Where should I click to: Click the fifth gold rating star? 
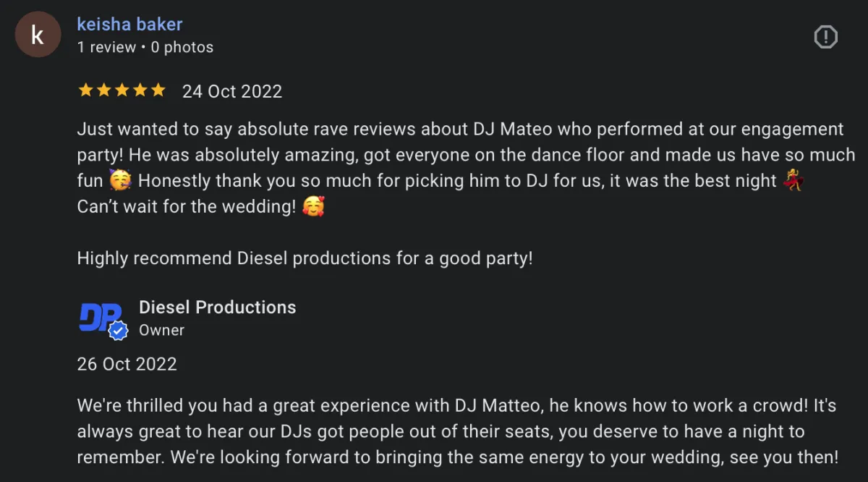point(158,90)
